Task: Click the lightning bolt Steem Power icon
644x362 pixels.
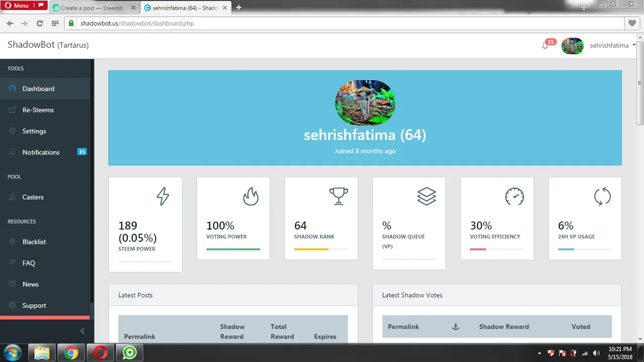Action: (x=163, y=196)
